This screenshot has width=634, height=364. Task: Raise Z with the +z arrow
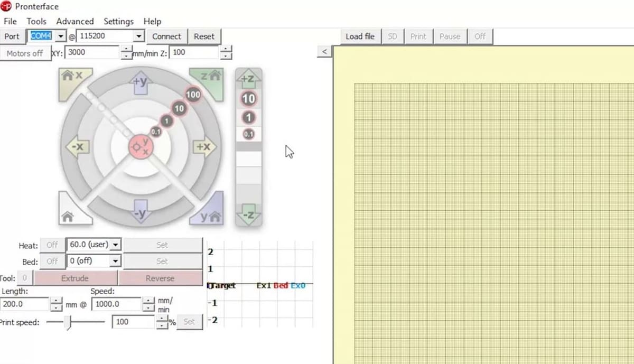(x=248, y=79)
